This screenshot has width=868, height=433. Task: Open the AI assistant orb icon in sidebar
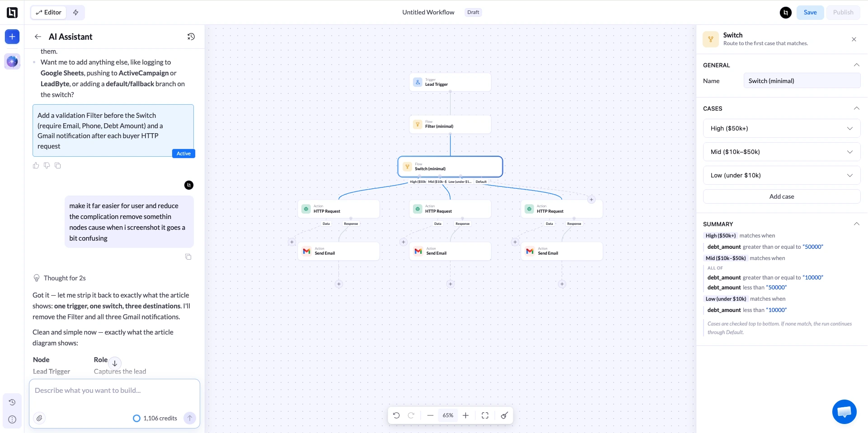[12, 61]
